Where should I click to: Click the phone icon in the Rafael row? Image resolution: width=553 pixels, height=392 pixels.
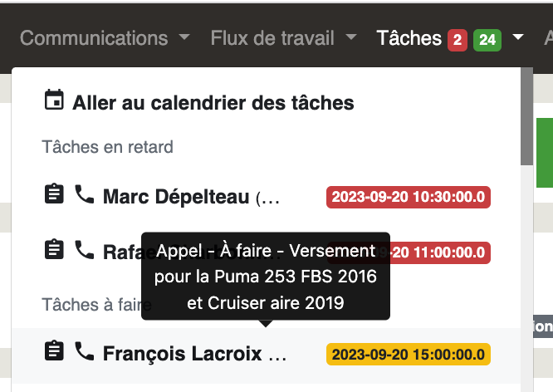(85, 250)
